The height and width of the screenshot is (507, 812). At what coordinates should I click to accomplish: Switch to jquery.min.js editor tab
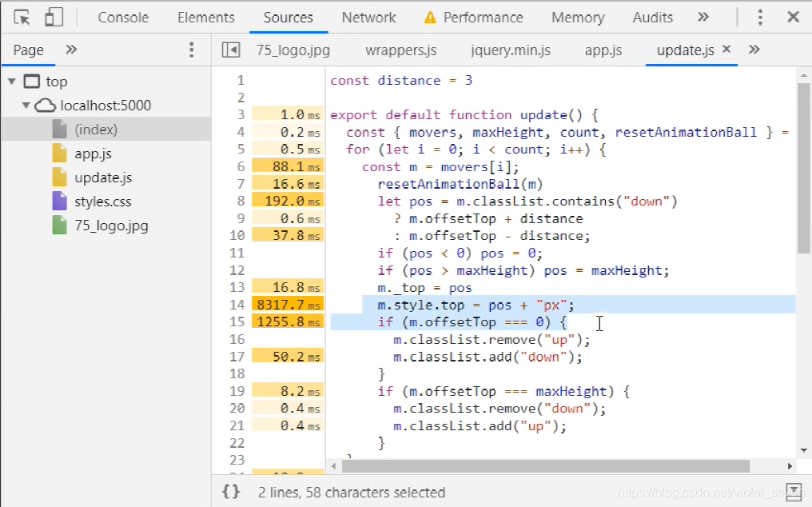[x=511, y=50]
